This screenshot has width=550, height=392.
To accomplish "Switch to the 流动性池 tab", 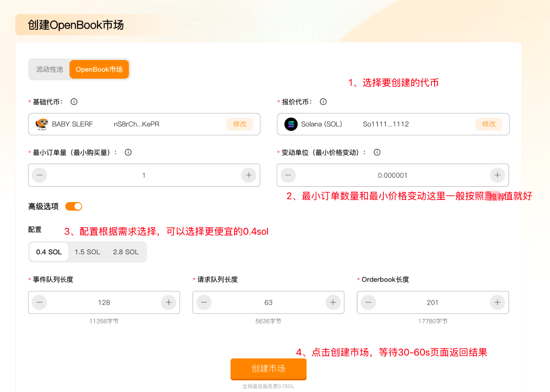I will pos(50,69).
